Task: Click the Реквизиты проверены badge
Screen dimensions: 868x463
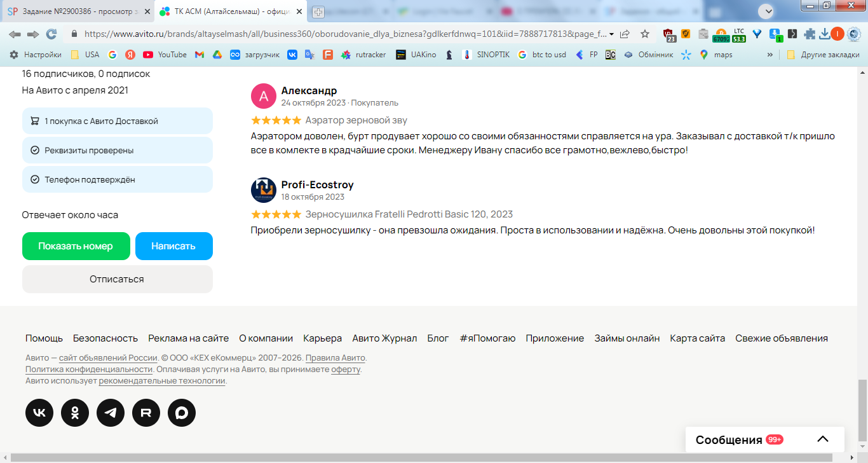Action: coord(117,150)
